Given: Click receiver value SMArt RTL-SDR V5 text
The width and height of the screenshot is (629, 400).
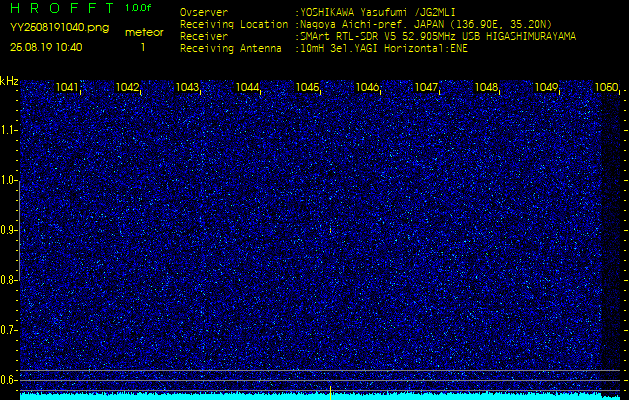Looking at the screenshot, I should (436, 37).
